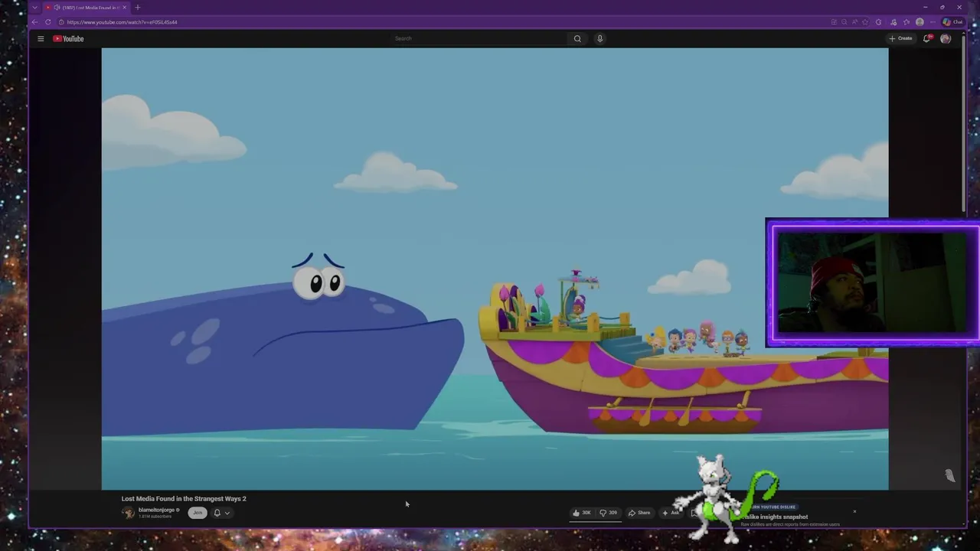Viewport: 980px width, 551px height.
Task: Open a new browser tab
Action: (x=138, y=8)
